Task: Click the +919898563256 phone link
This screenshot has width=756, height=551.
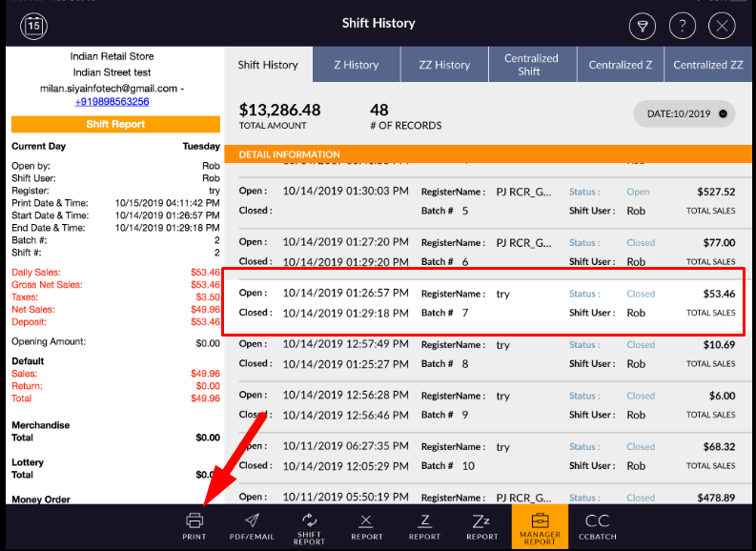Action: (x=115, y=102)
